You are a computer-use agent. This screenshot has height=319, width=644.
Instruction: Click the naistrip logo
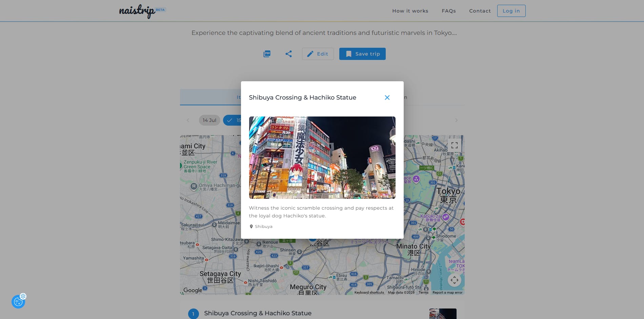(x=137, y=11)
